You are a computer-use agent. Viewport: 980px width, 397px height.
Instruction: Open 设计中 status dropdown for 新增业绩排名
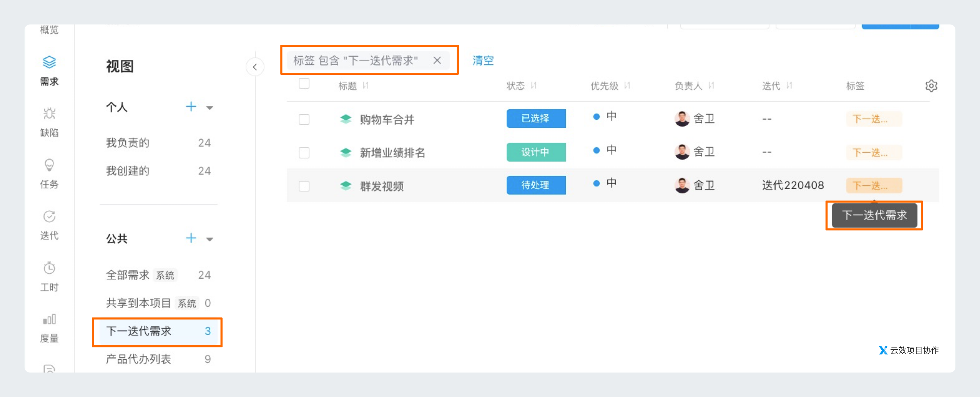(536, 152)
